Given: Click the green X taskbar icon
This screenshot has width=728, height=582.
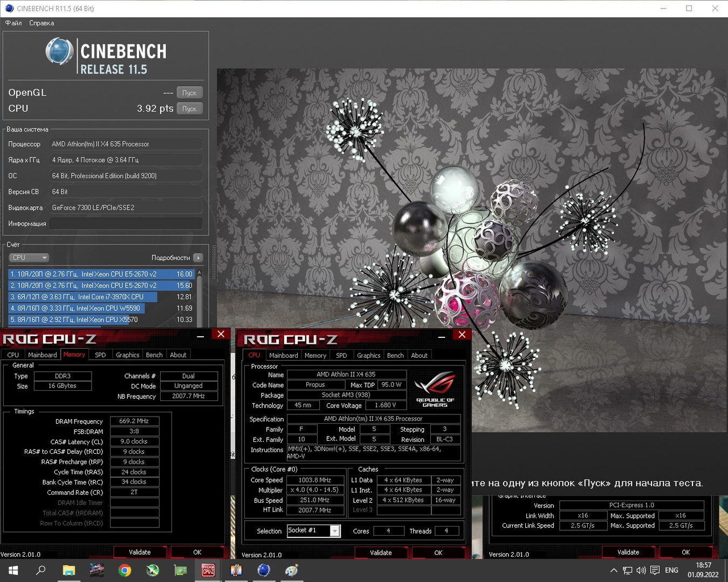Looking at the screenshot, I should coord(153,570).
